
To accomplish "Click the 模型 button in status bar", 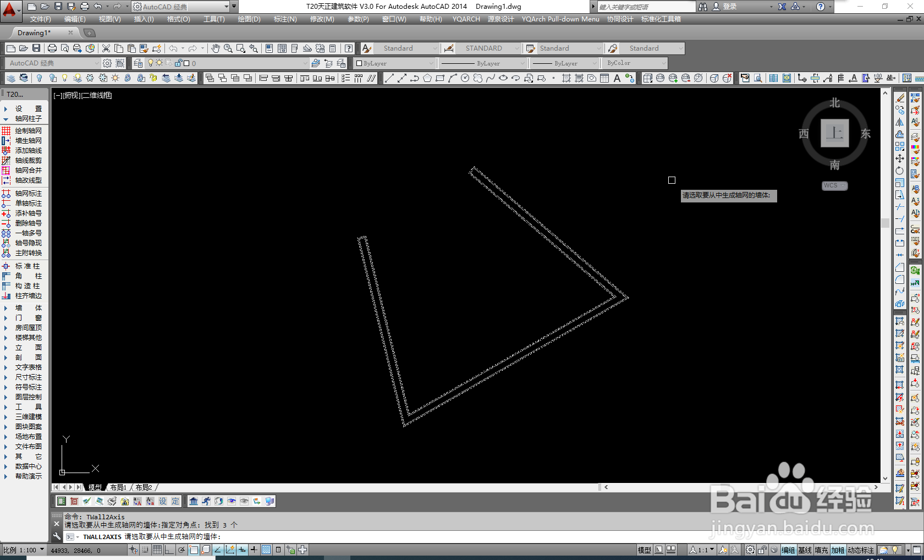I will point(645,550).
